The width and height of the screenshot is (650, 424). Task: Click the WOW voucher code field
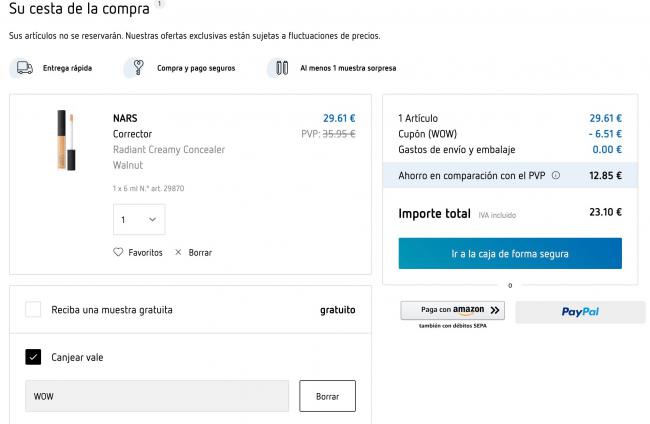click(156, 396)
